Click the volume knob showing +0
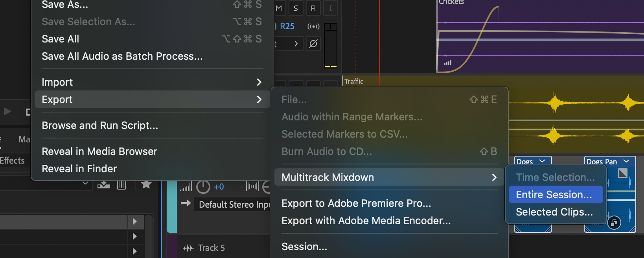 click(x=203, y=187)
